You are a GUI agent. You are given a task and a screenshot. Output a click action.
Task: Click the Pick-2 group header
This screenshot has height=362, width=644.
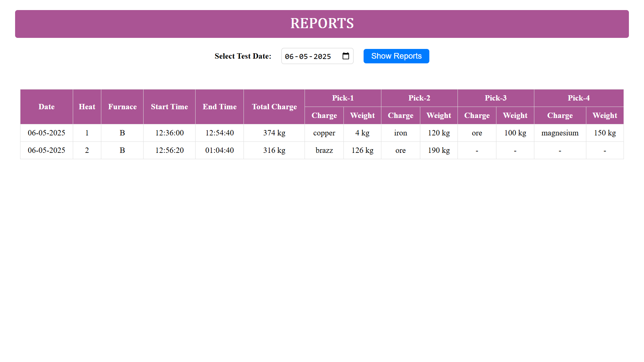pyautogui.click(x=419, y=98)
